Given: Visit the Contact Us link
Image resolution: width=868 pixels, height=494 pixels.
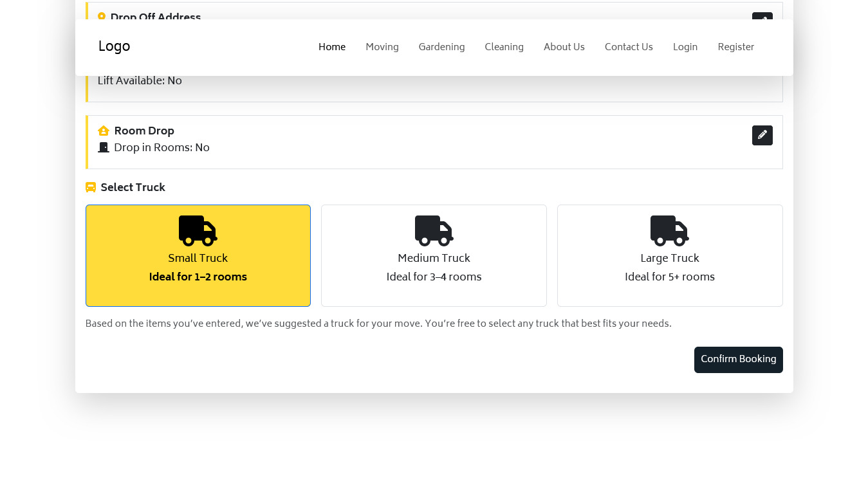Looking at the screenshot, I should (x=629, y=47).
